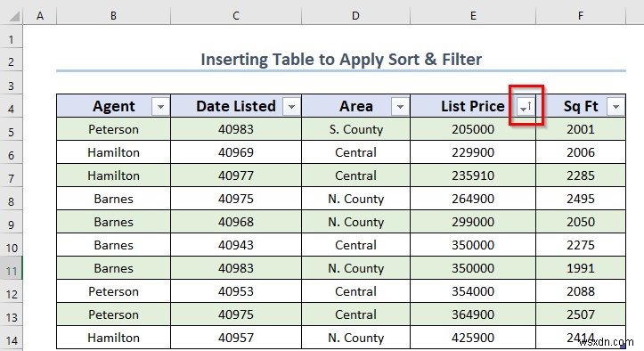
Task: Select the cell containing 40968
Action: tap(236, 222)
